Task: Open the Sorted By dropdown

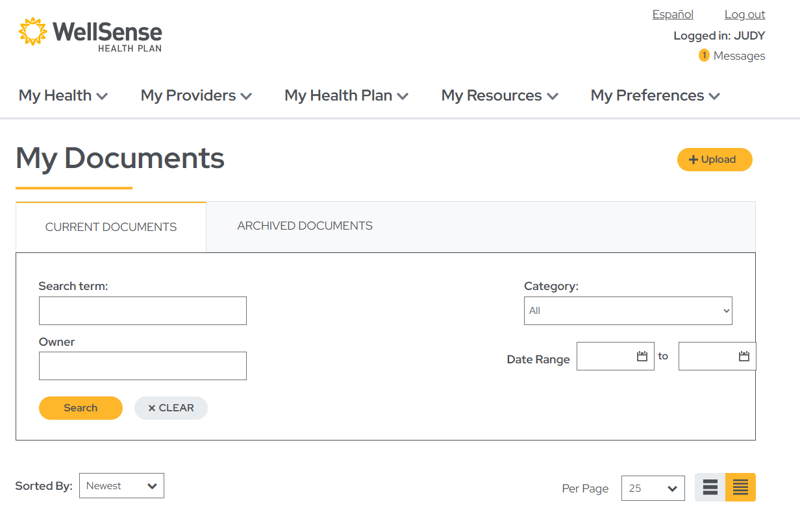Action: click(121, 485)
